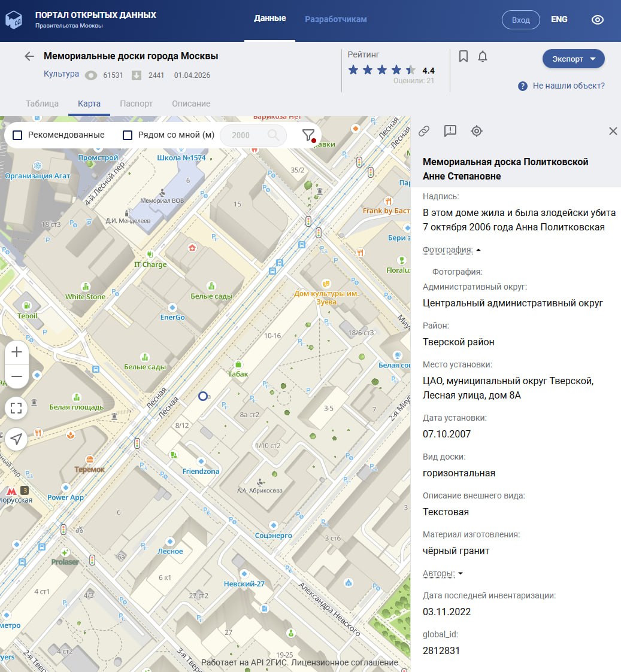Viewport: 621px width, 672px height.
Task: Go back using the left arrow
Action: pos(29,56)
